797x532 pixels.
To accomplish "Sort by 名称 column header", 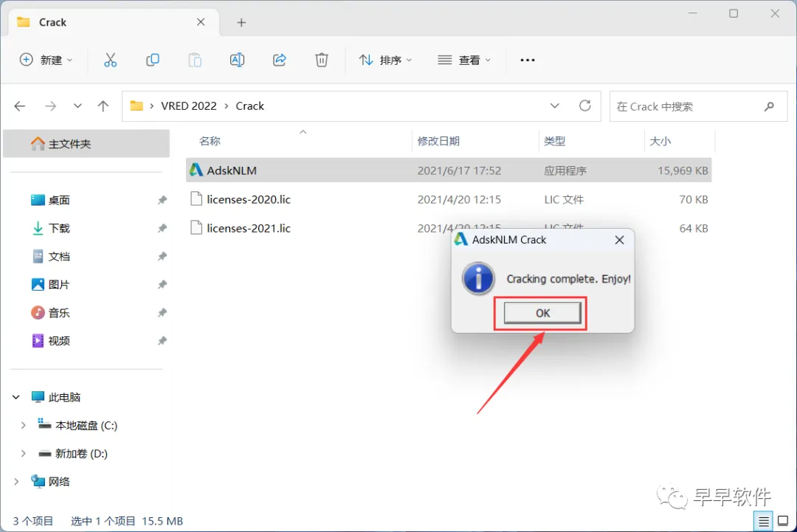I will tap(210, 141).
